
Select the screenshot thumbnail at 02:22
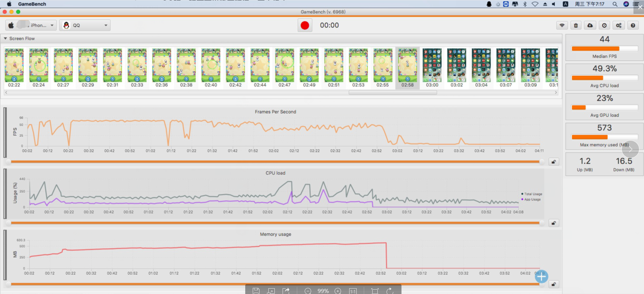point(14,68)
